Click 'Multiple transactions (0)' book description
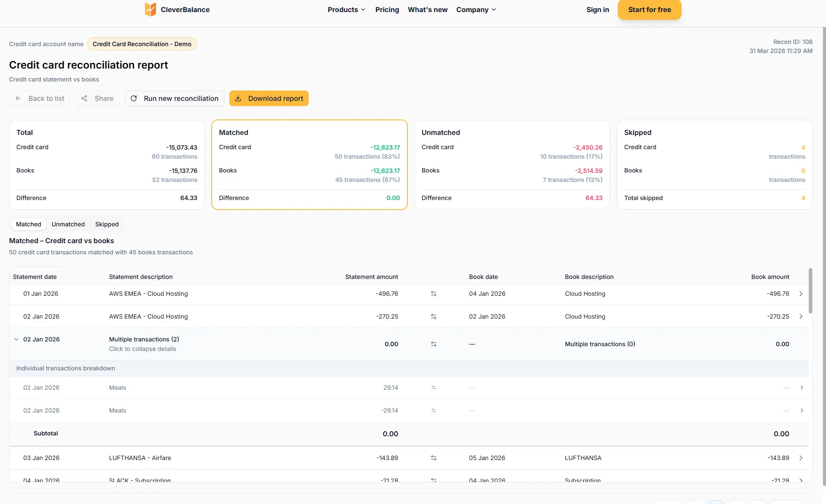The width and height of the screenshot is (826, 504). [600, 344]
